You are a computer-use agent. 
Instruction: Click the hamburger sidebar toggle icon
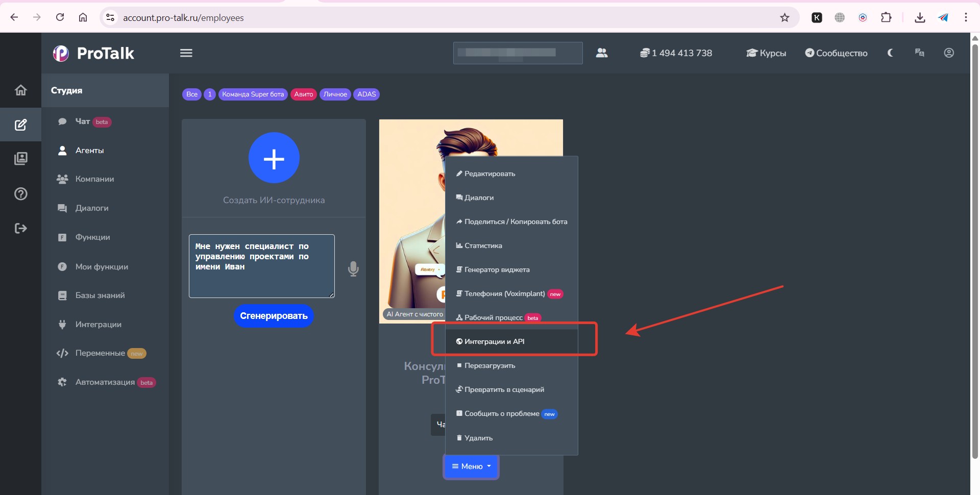186,53
